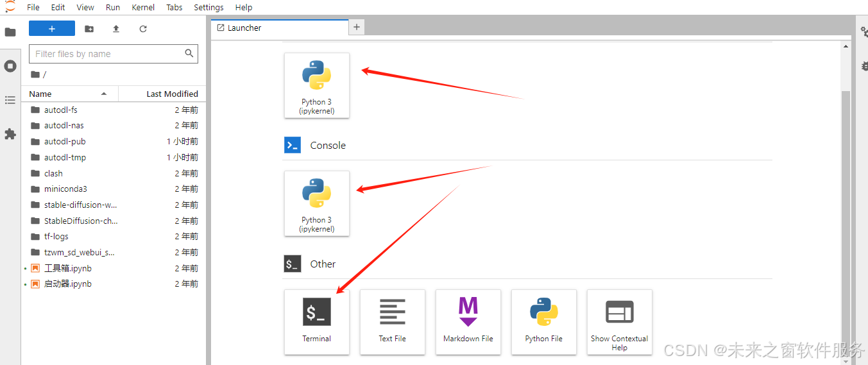
Task: Open the View menu
Action: (85, 8)
